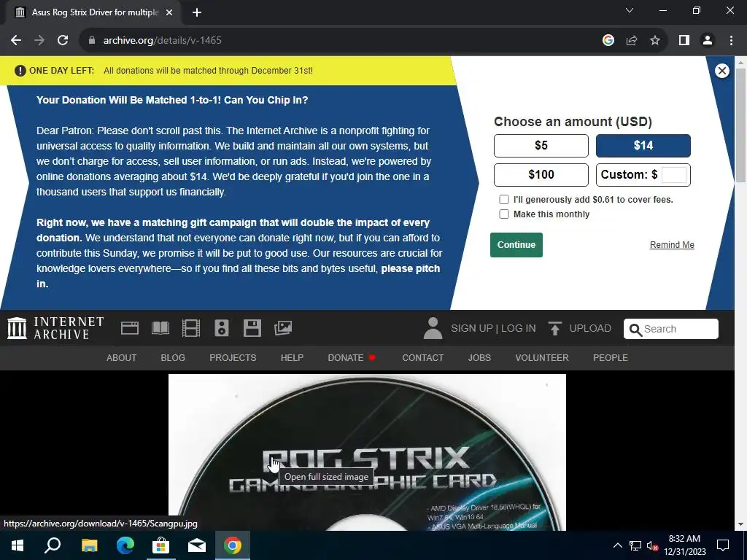Open the PEOPLE menu item
Screen dimensions: 747x560
tap(611, 357)
